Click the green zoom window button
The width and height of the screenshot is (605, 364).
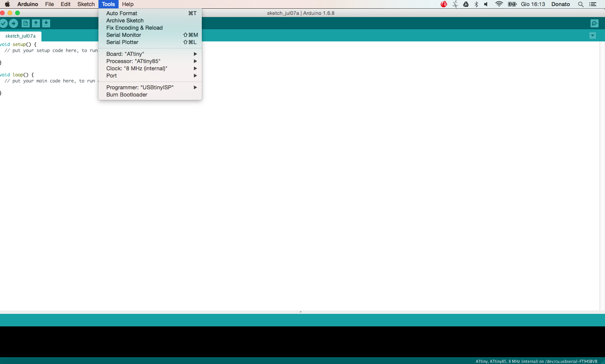pyautogui.click(x=17, y=13)
